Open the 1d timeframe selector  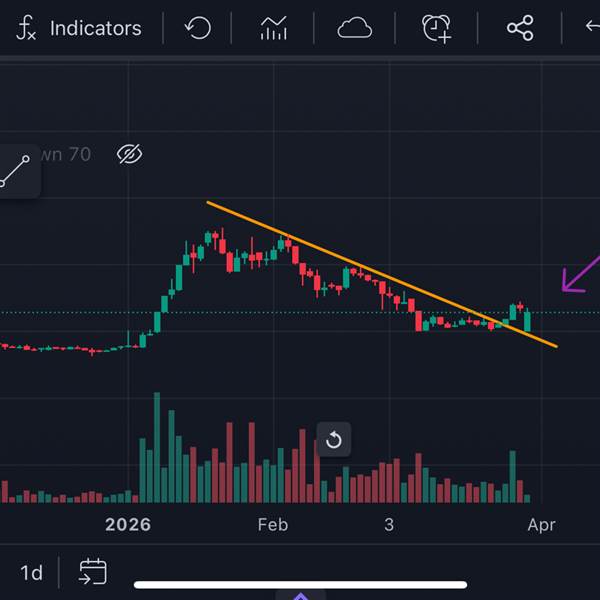[32, 573]
